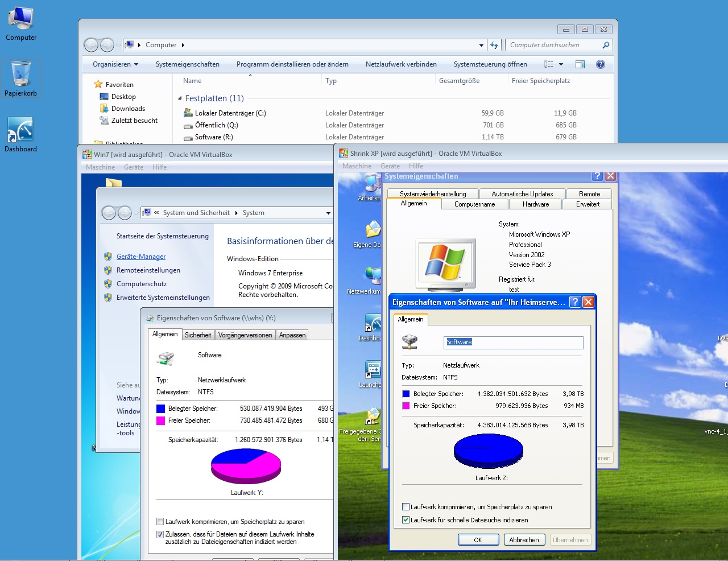Toggle the preview pane icon in Explorer
Viewport: 728px width, 561px height.
(x=580, y=64)
